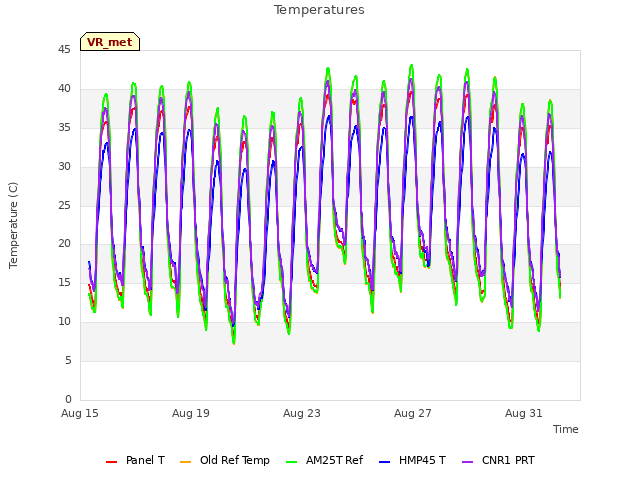Click the Aug 31 x-axis label
The height and width of the screenshot is (480, 640).
tap(524, 413)
